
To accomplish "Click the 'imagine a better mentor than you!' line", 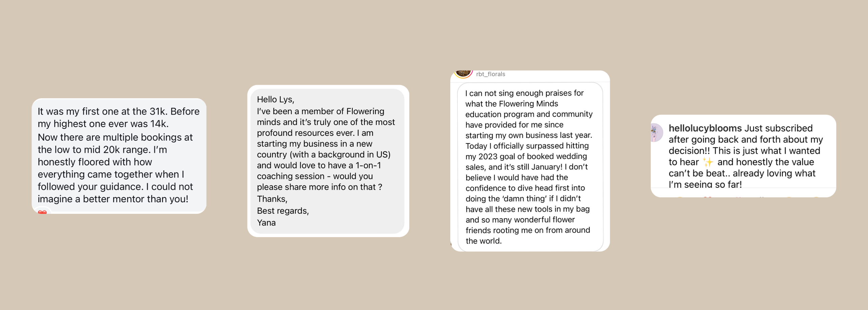I will point(113,199).
